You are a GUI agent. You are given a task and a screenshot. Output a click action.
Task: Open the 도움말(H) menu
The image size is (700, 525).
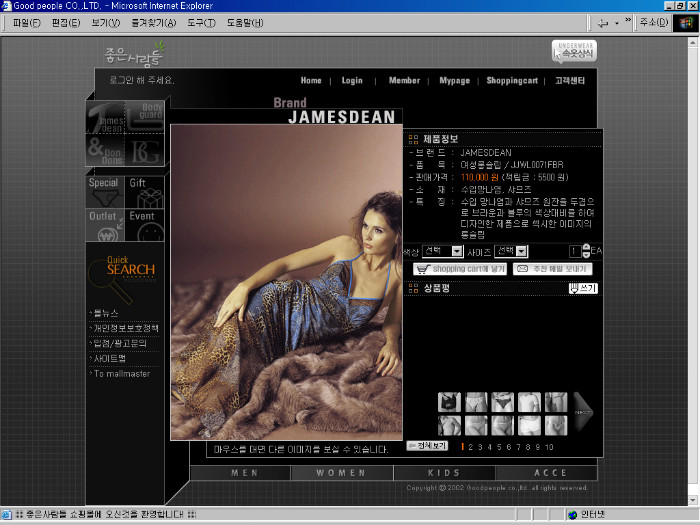coord(245,23)
